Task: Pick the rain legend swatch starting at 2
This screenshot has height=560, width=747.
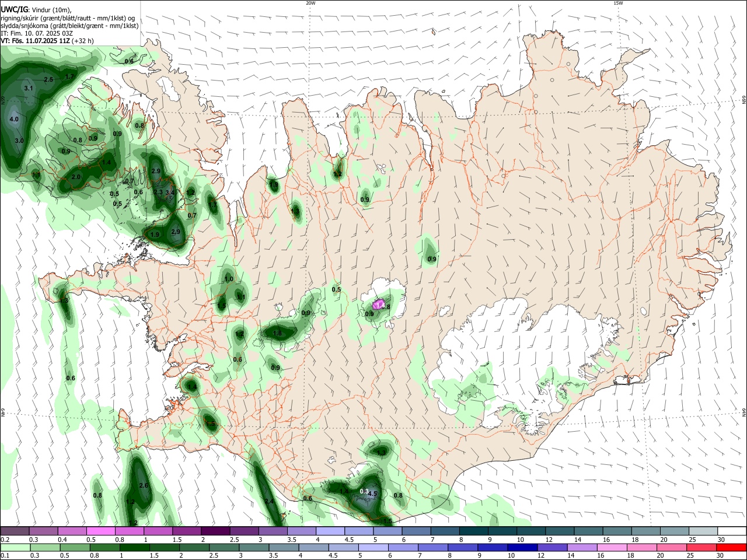Action: [x=194, y=547]
